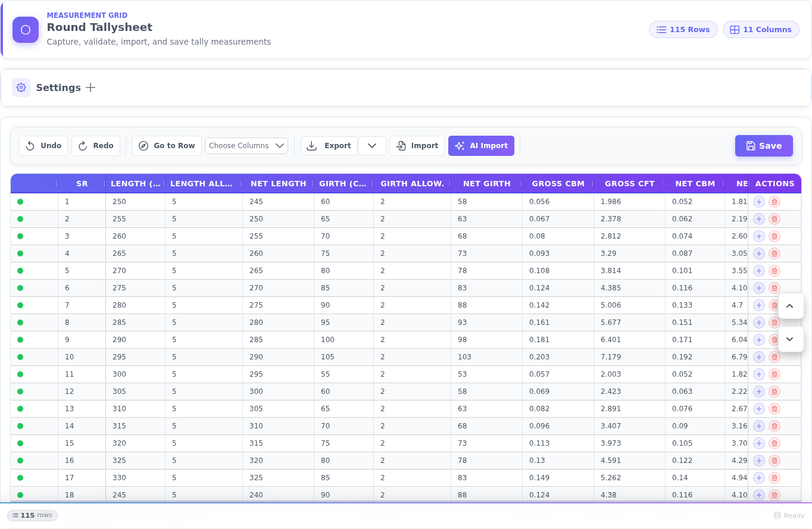
Task: Delete row 5 using trash icon
Action: (x=774, y=271)
